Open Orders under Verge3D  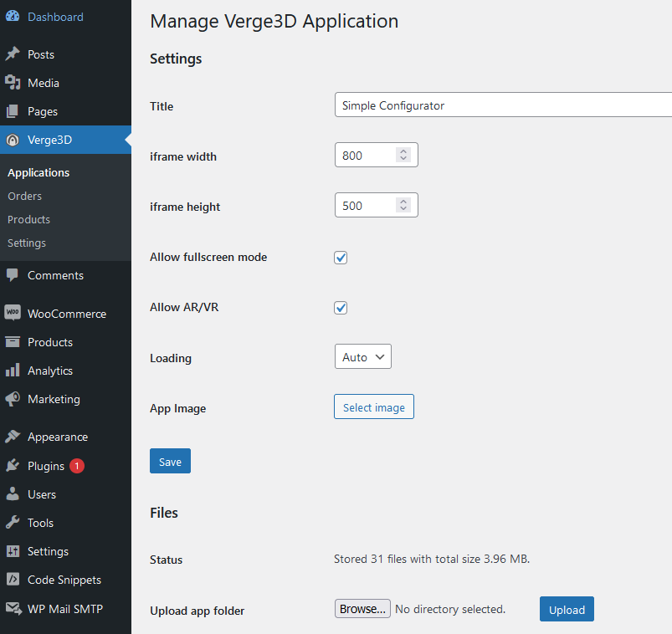[x=24, y=197]
